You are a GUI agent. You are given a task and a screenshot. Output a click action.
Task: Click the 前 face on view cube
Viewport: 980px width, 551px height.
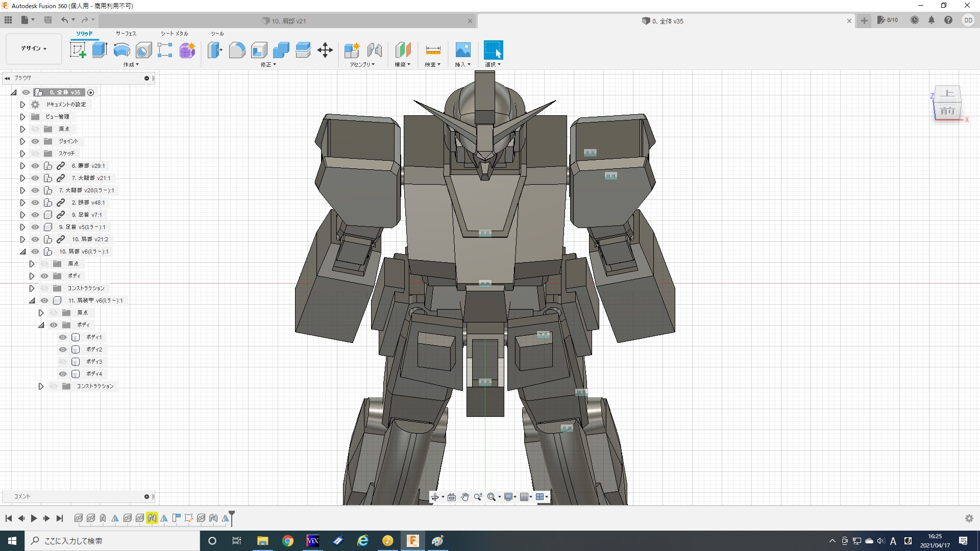[x=947, y=111]
